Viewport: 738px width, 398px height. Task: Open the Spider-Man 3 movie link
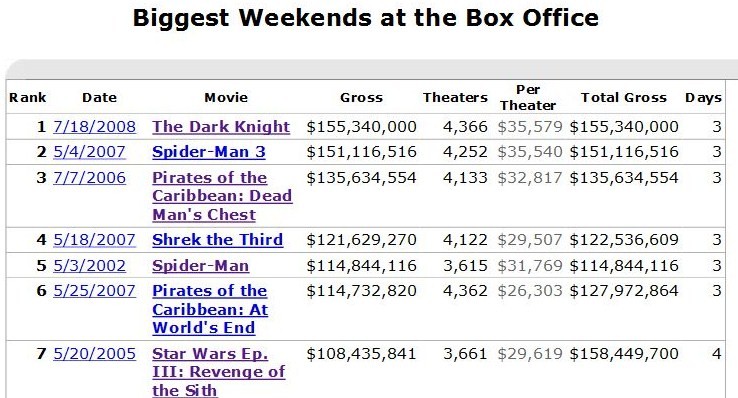click(x=209, y=152)
